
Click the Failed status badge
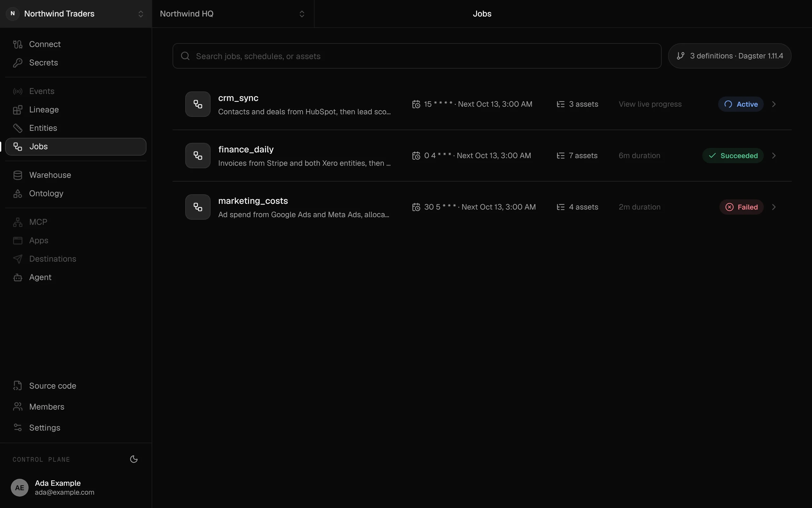click(x=741, y=207)
